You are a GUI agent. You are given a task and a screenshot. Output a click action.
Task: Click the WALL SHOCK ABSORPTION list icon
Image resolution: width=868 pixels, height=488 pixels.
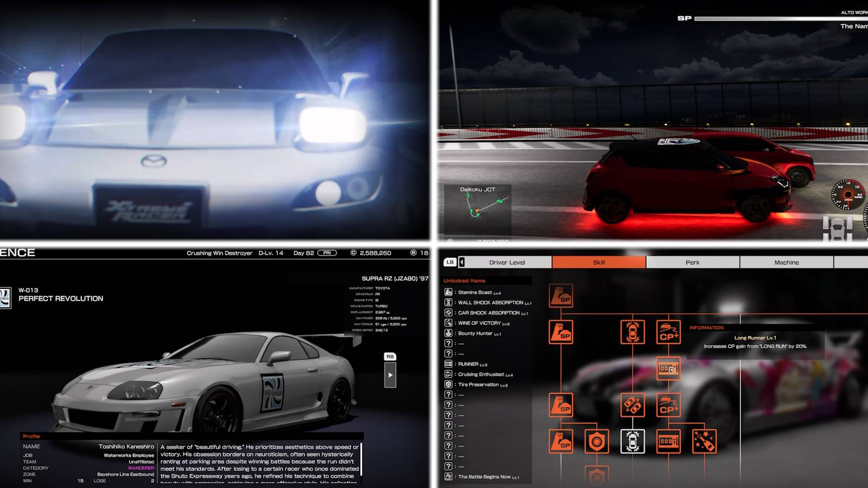[x=448, y=303]
